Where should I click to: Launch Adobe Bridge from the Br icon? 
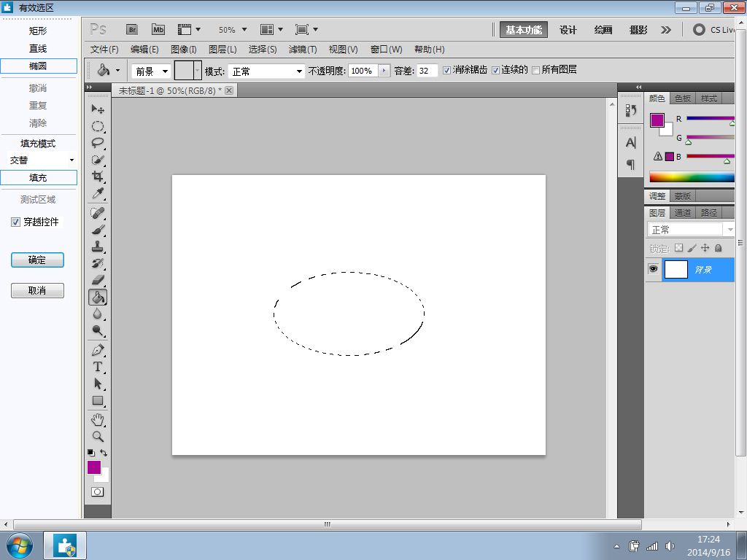tap(132, 30)
